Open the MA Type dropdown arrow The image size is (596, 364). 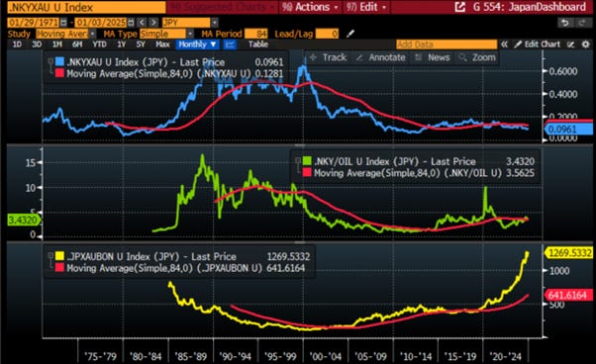[x=190, y=34]
